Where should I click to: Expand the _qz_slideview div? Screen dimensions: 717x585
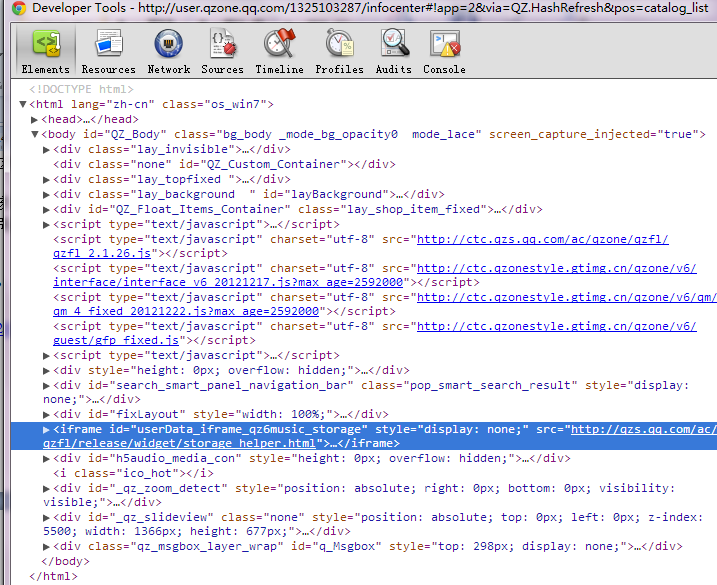coord(46,518)
